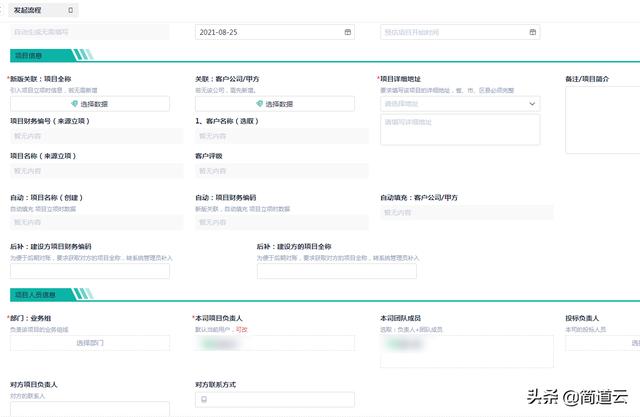Click the 2021-08-25 date input
This screenshot has width=640, height=417.
(275, 32)
